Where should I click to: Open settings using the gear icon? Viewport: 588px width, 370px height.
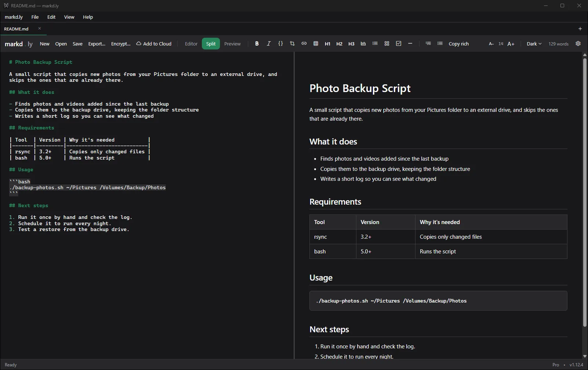point(578,44)
